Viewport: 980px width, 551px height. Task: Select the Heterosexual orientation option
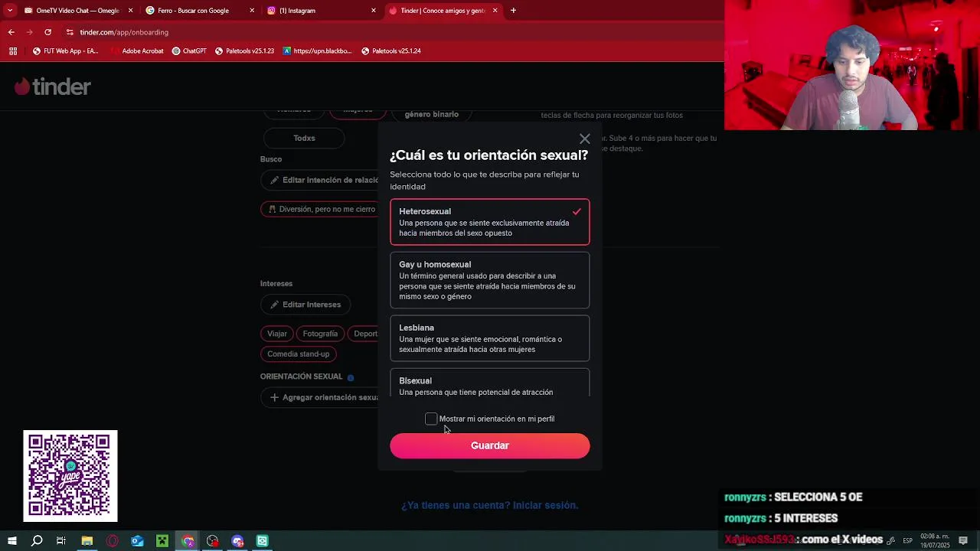(490, 222)
